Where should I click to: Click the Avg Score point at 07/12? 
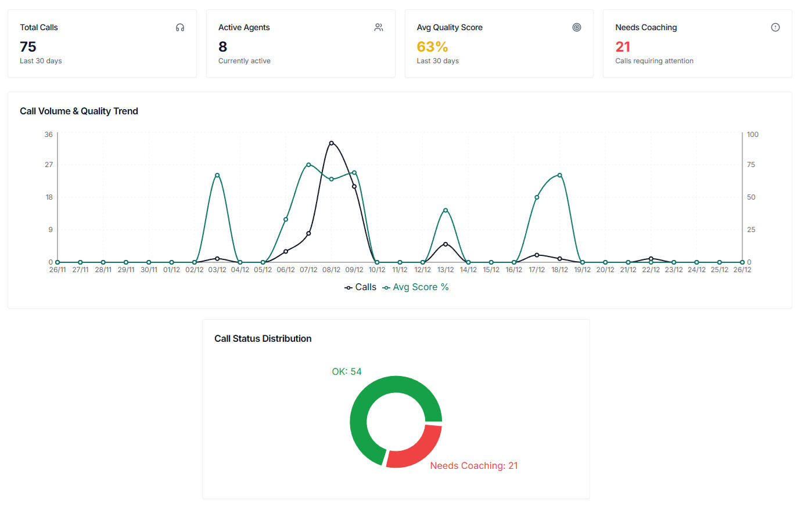[x=308, y=164]
